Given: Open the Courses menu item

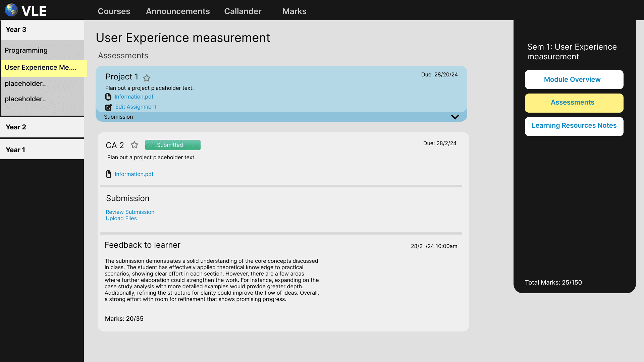Looking at the screenshot, I should [114, 11].
